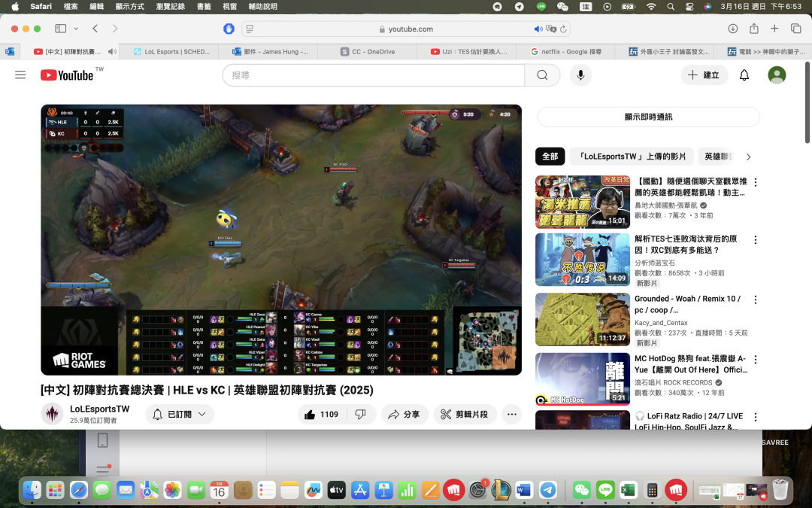
Task: Open League of Legends from the Dock
Action: (501, 490)
